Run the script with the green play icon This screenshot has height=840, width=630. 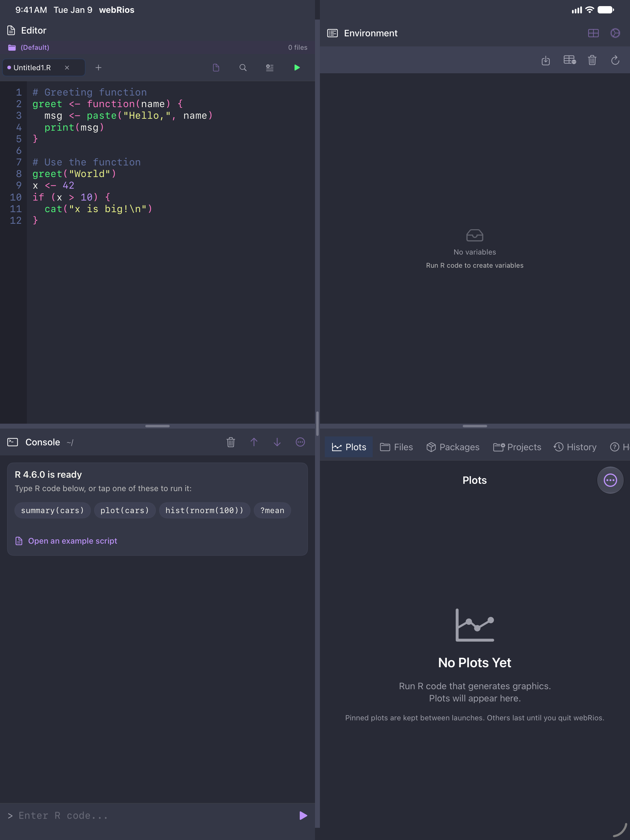click(x=297, y=67)
